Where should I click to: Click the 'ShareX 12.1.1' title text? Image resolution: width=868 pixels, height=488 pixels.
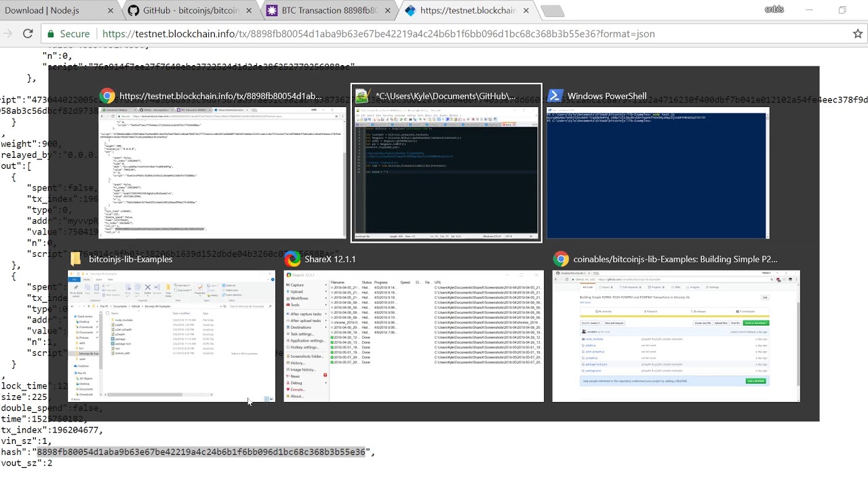click(x=330, y=259)
